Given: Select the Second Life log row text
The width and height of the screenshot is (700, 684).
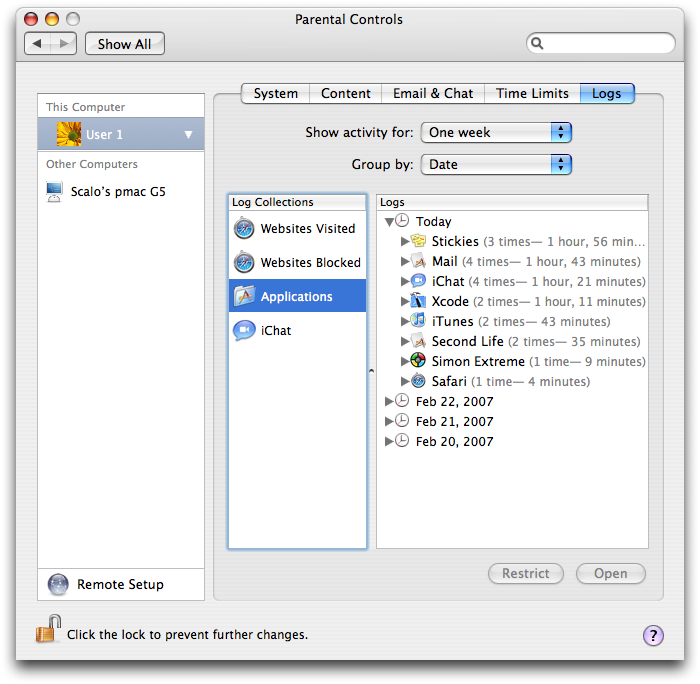Looking at the screenshot, I should 536,341.
